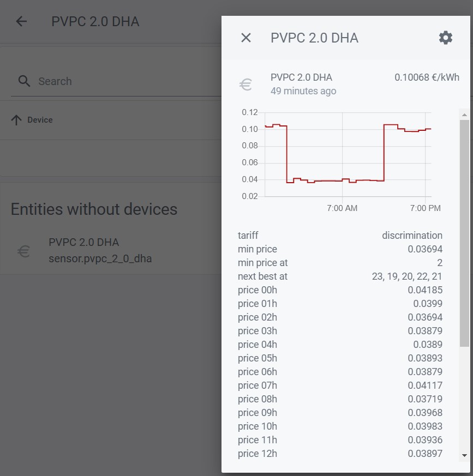Click euro icon beside sensor.pvpc_2_0_dha entity
Viewport: 473px width, 476px height.
pos(23,251)
